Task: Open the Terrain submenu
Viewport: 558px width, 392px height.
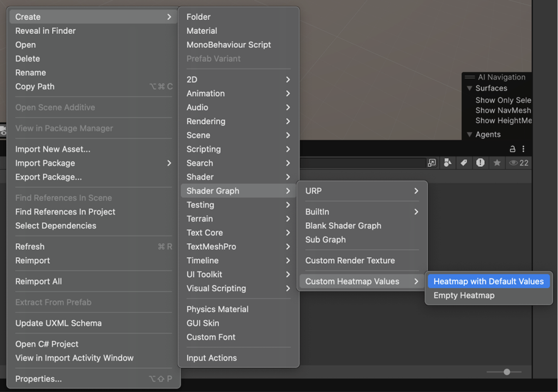Action: (238, 218)
